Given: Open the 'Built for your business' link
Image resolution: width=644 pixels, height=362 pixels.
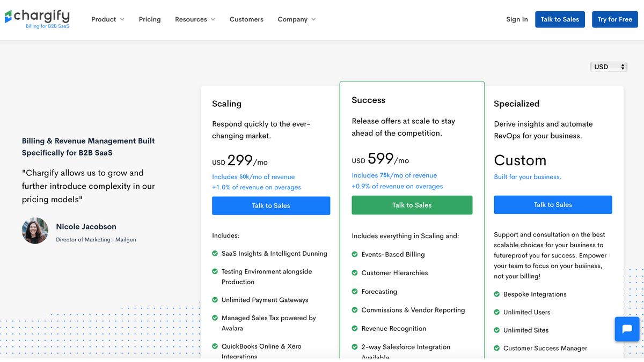Looking at the screenshot, I should (528, 176).
